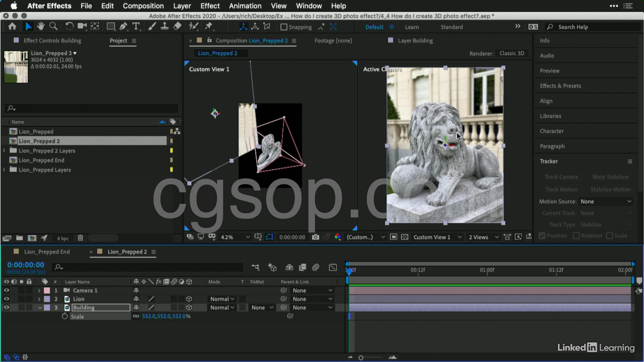Screen dimensions: 644x362
Task: Select the Unified Camera tool
Action: click(82, 27)
